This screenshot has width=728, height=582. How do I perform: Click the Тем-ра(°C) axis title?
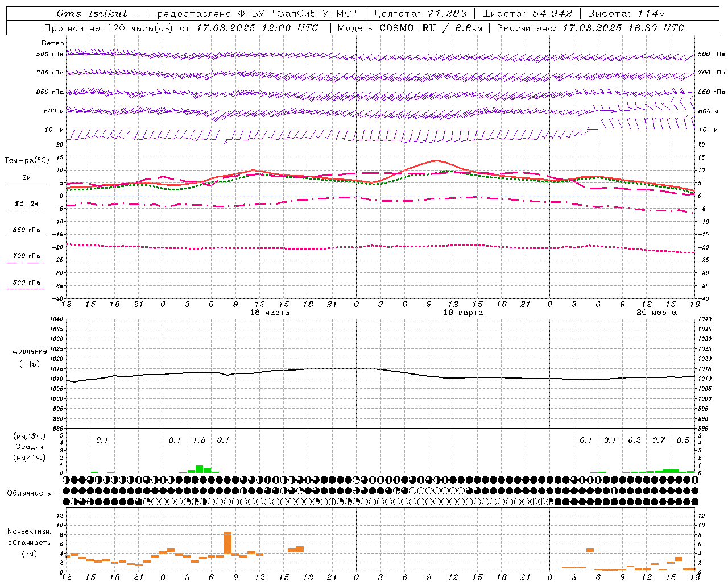[27, 161]
